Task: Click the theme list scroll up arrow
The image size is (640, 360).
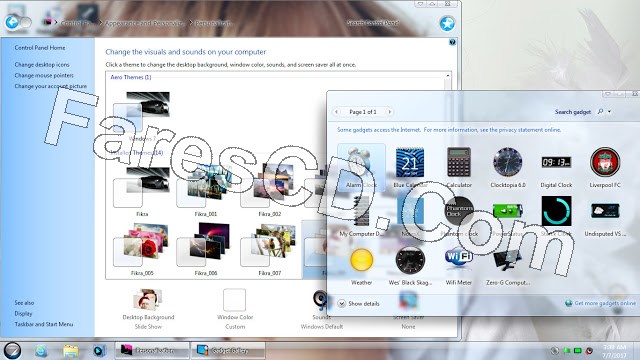Action: click(448, 76)
